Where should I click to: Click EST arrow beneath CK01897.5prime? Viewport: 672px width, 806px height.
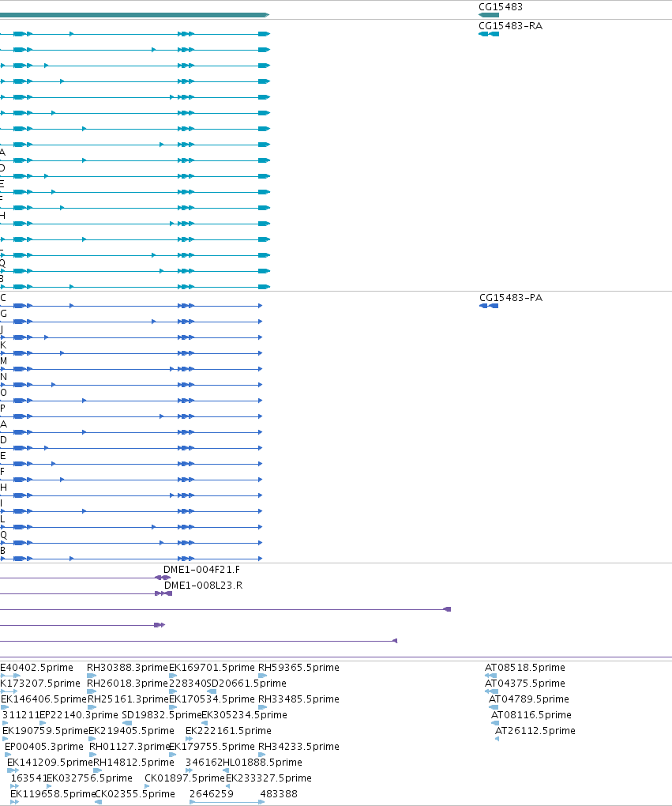coord(147,786)
